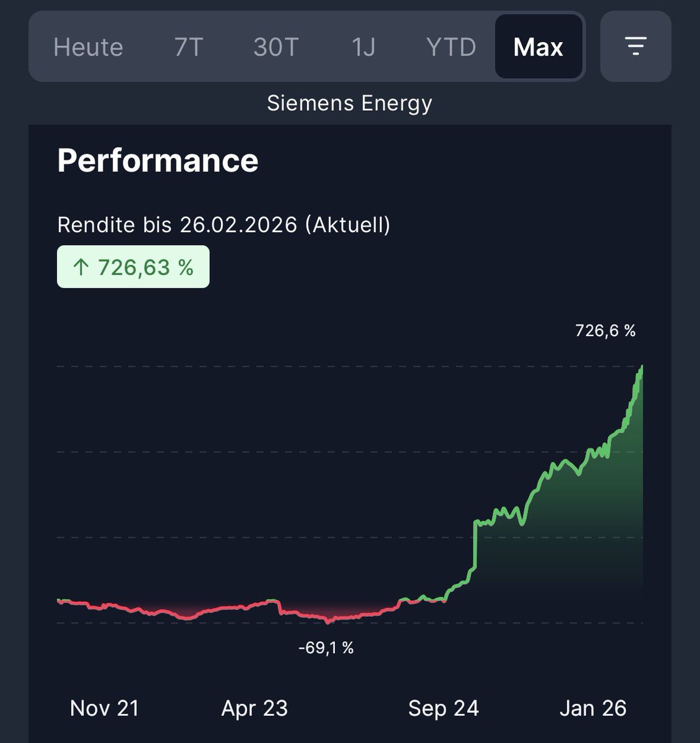This screenshot has width=700, height=743.
Task: Select the Heute time range tab
Action: click(x=88, y=47)
